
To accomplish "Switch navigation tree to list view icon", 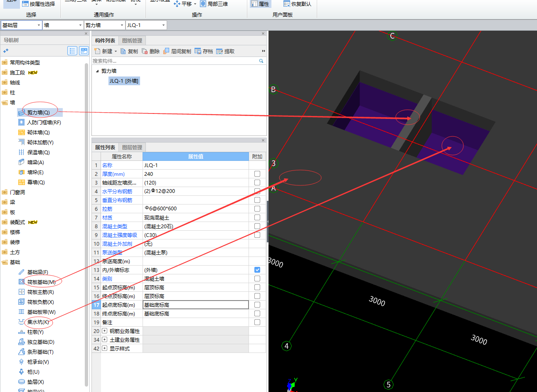I will pyautogui.click(x=72, y=51).
